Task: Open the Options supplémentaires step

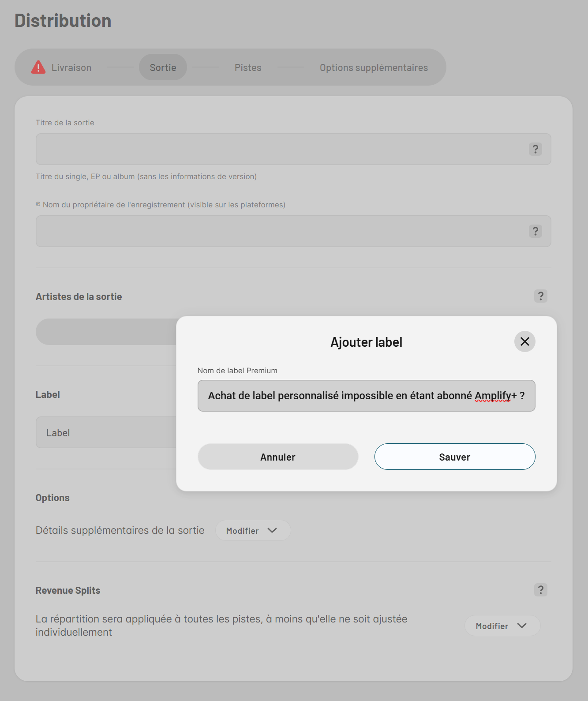Action: [x=374, y=67]
